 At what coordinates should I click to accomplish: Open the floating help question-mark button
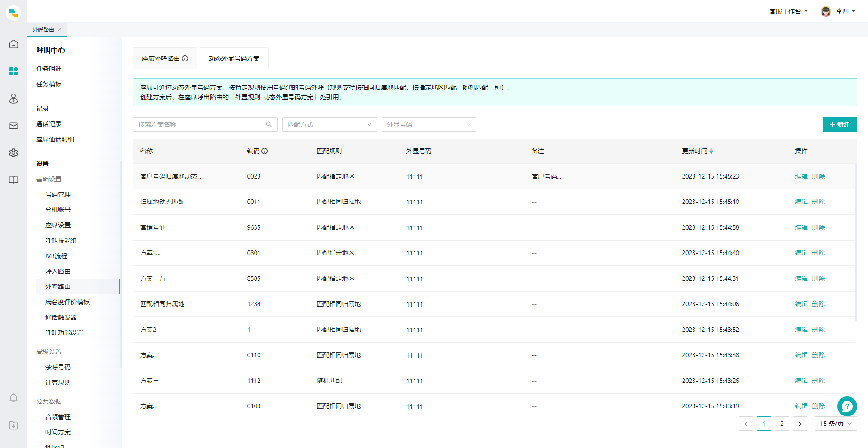click(847, 406)
